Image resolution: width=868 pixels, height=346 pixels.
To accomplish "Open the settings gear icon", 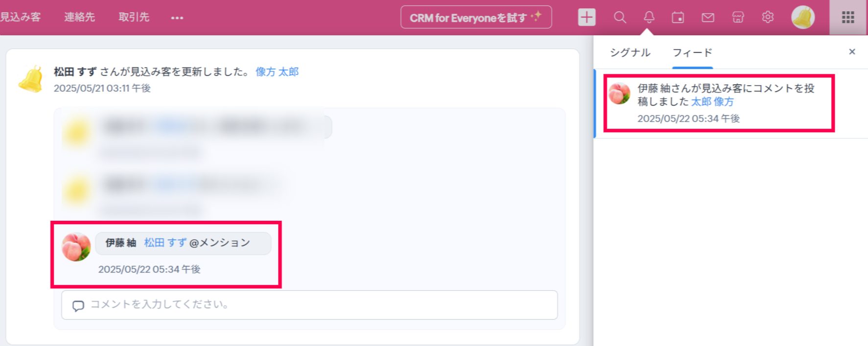I will click(x=768, y=17).
